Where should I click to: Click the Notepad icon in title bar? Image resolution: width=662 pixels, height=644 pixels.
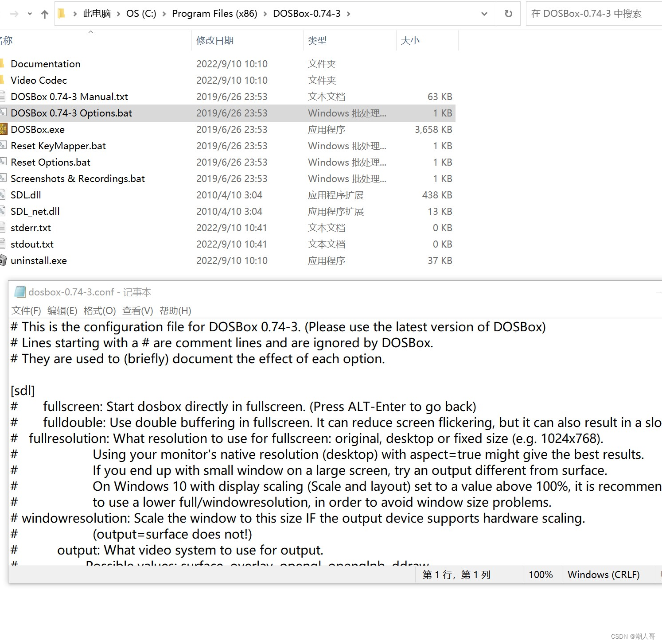[20, 291]
